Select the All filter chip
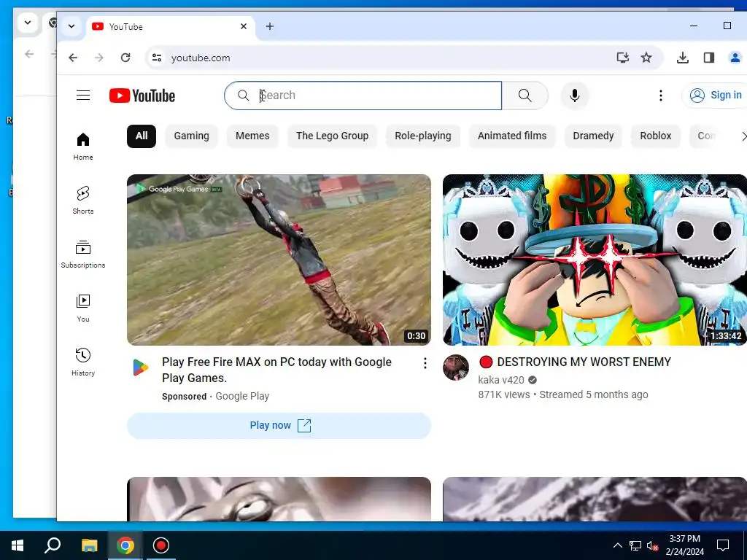 coord(142,136)
